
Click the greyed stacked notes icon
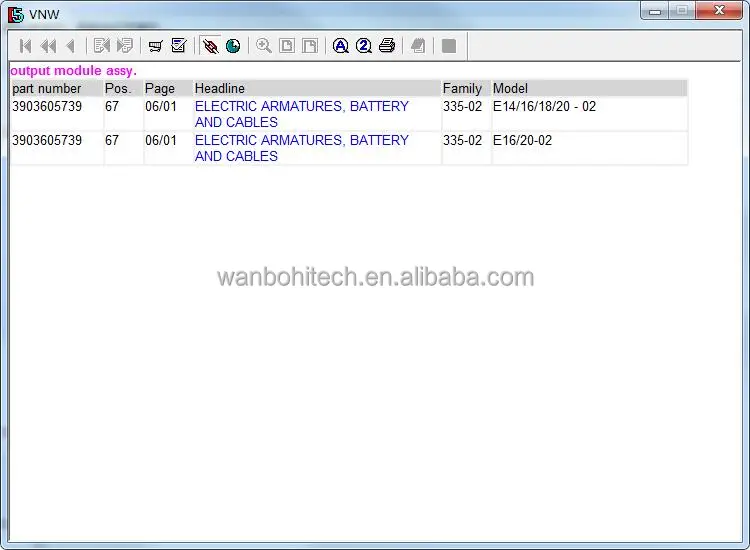click(x=418, y=46)
